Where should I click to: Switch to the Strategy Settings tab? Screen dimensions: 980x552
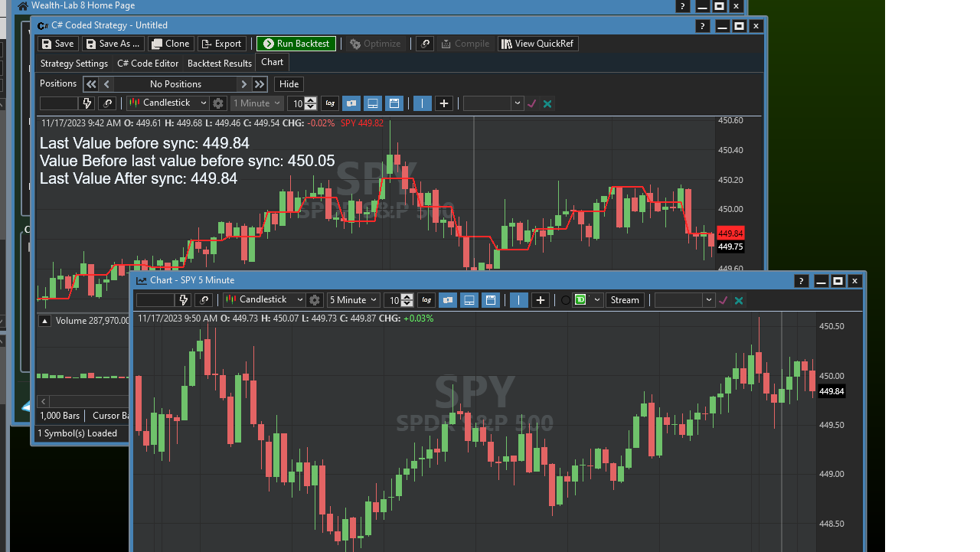point(74,64)
